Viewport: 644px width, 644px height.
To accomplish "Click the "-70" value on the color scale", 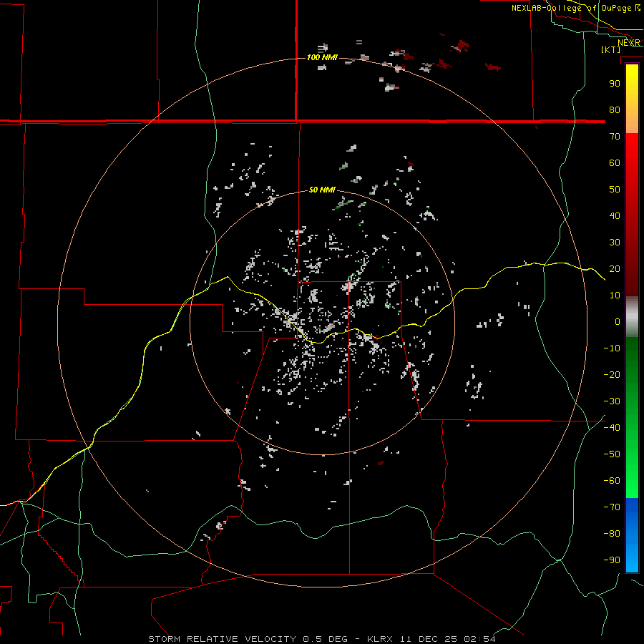I will (x=612, y=507).
